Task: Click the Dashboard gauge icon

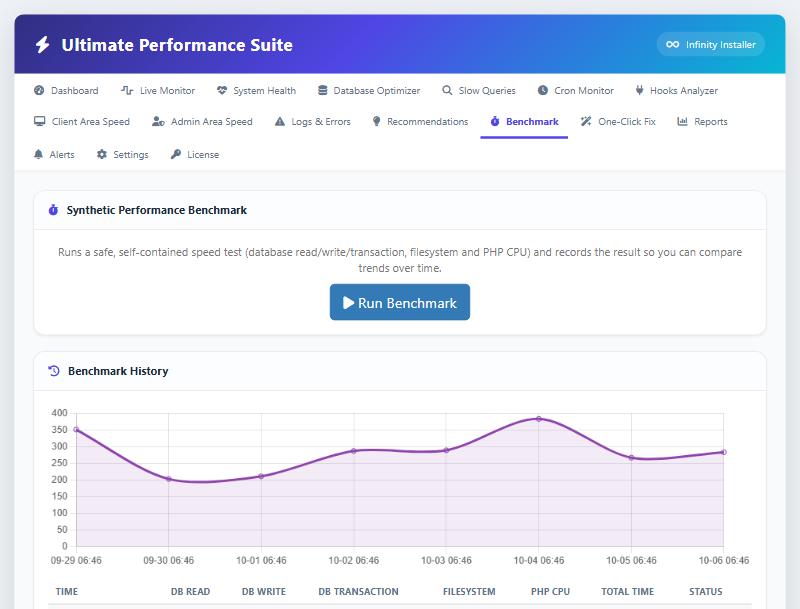Action: [x=39, y=90]
